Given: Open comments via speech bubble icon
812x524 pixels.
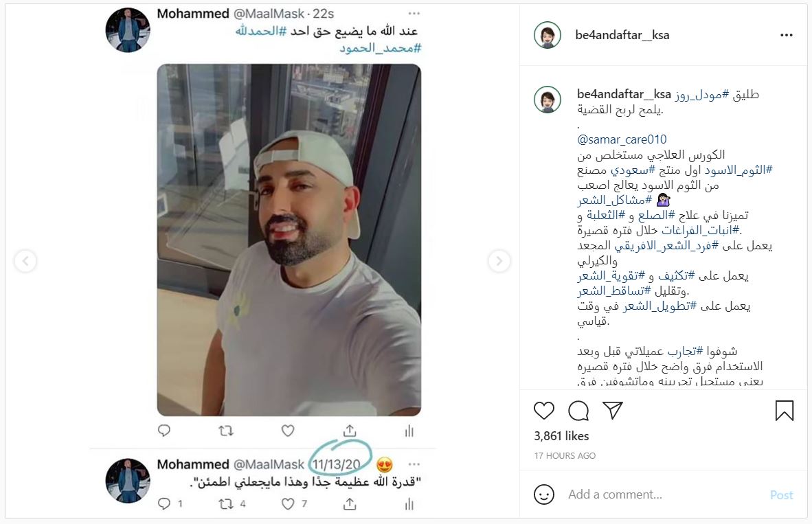Looking at the screenshot, I should [x=578, y=411].
